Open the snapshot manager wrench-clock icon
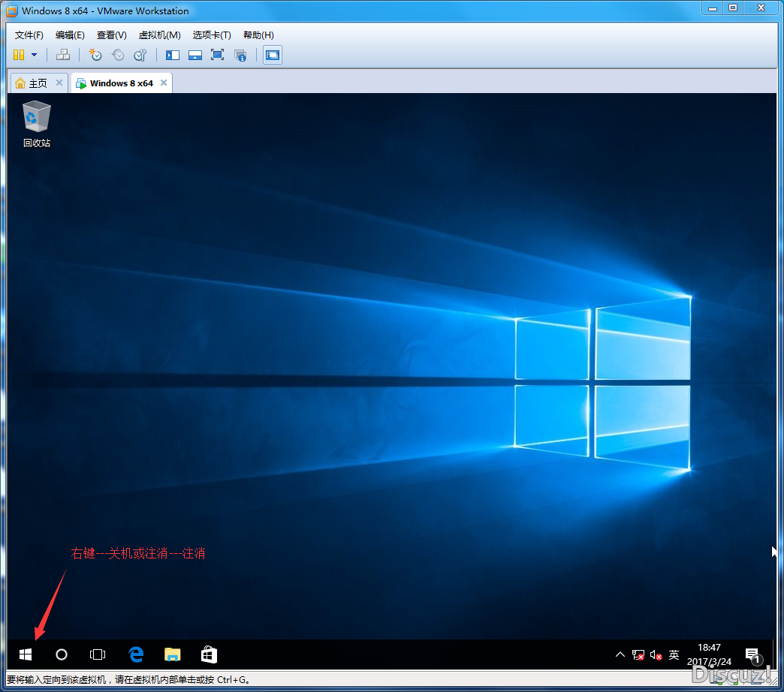 tap(140, 55)
